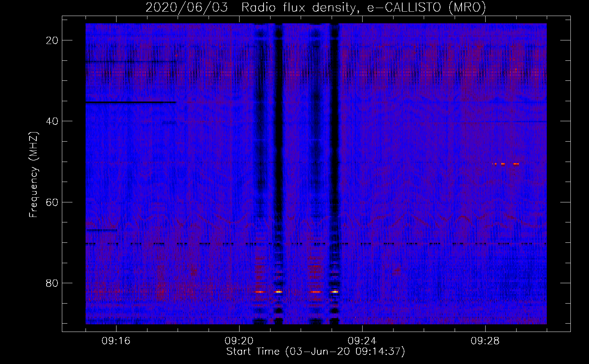Click the '60' frequency tick label

[x=52, y=202]
